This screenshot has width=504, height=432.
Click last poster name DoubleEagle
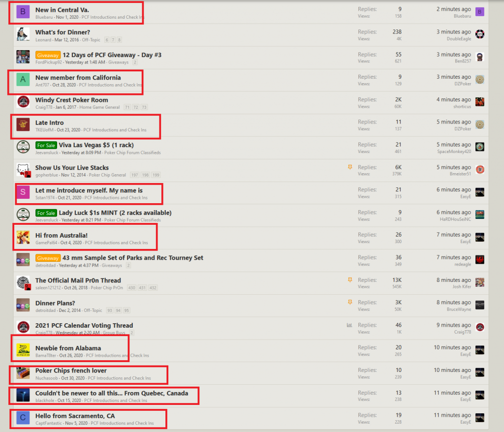point(459,39)
